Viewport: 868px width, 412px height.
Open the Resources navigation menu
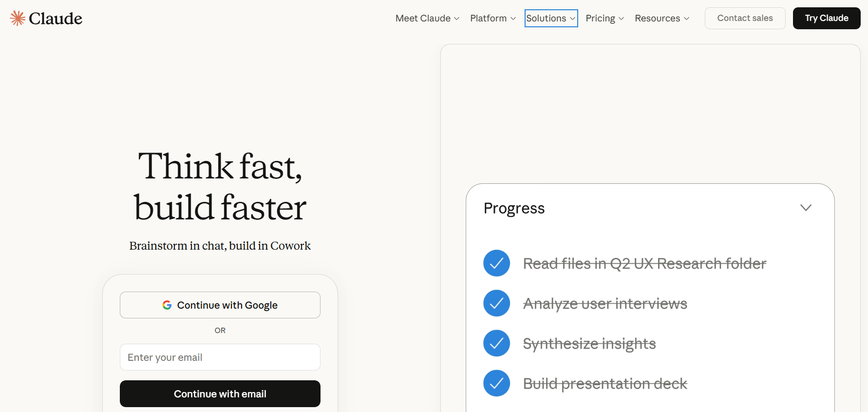662,18
